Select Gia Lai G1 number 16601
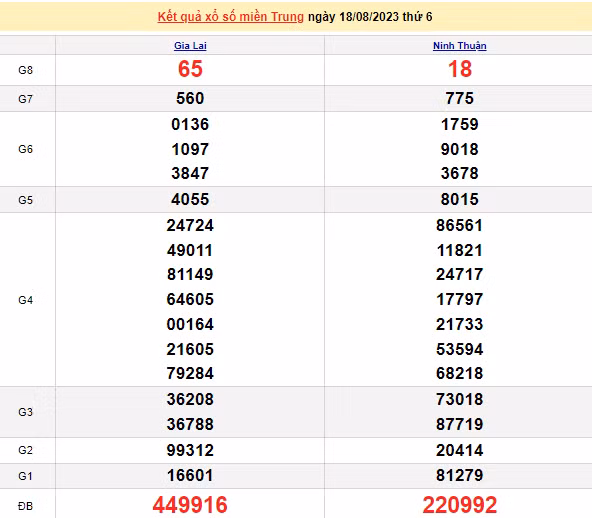Viewport: 592px width, 518px height. click(x=190, y=475)
